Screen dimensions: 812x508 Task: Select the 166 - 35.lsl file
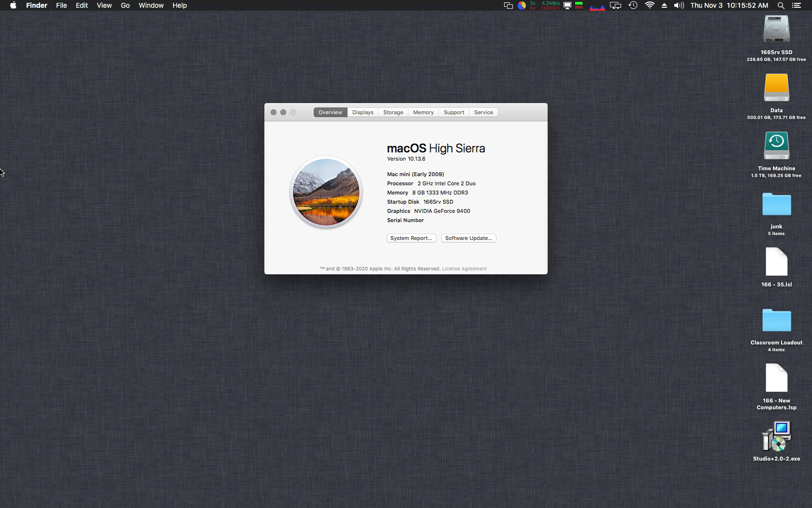(x=777, y=262)
